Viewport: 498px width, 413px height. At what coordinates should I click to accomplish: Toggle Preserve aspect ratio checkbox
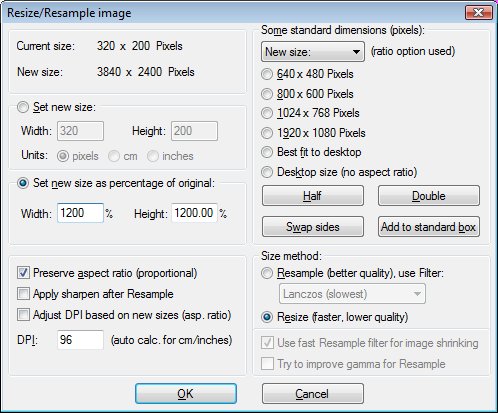point(23,273)
